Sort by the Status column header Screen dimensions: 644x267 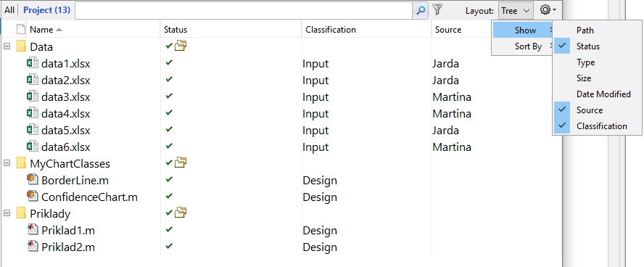pos(231,30)
